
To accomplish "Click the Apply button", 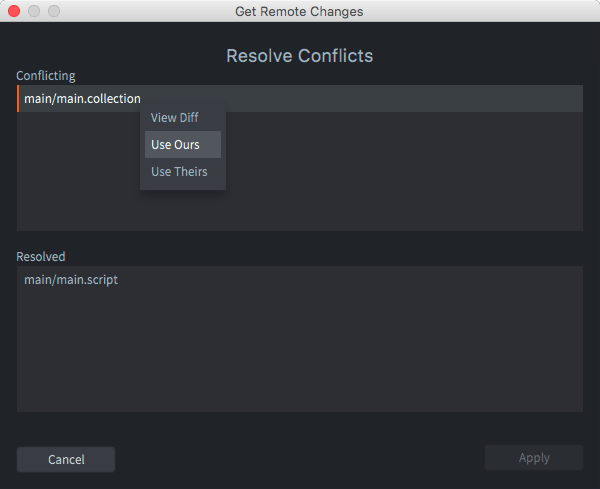I will pyautogui.click(x=534, y=458).
